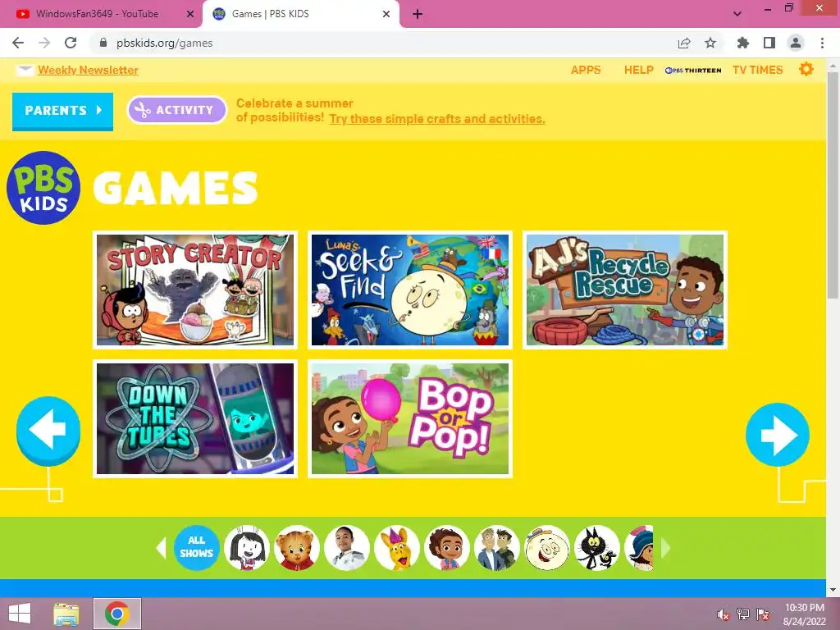Select the girl with black pigtails show icon
Viewport: 840px width, 630px height.
(247, 547)
